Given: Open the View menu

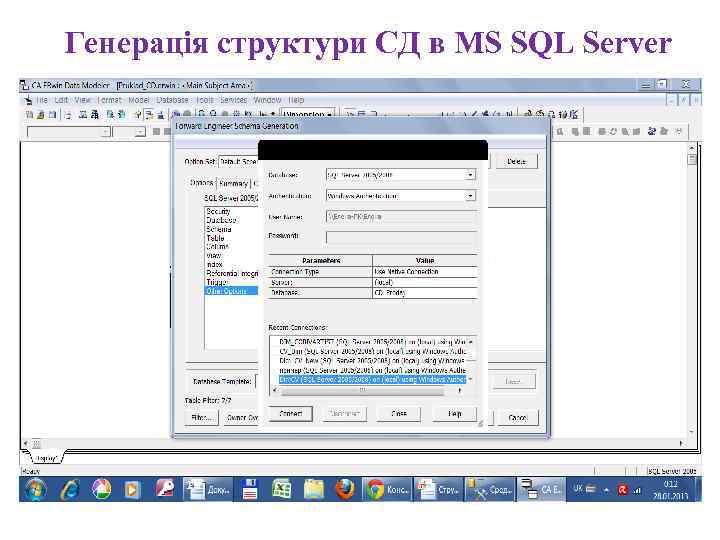Looking at the screenshot, I should point(82,100).
